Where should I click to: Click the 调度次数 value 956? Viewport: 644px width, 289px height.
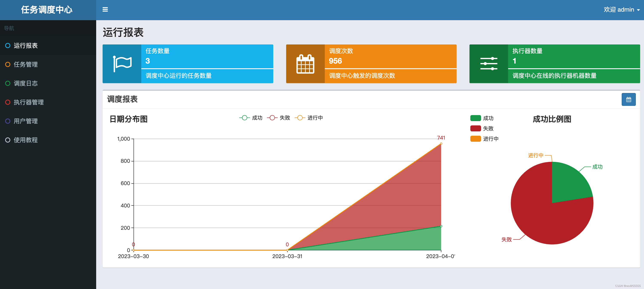(335, 61)
